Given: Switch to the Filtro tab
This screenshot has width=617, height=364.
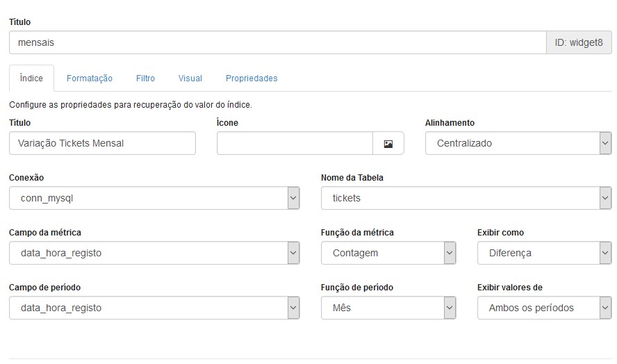Looking at the screenshot, I should (x=145, y=78).
